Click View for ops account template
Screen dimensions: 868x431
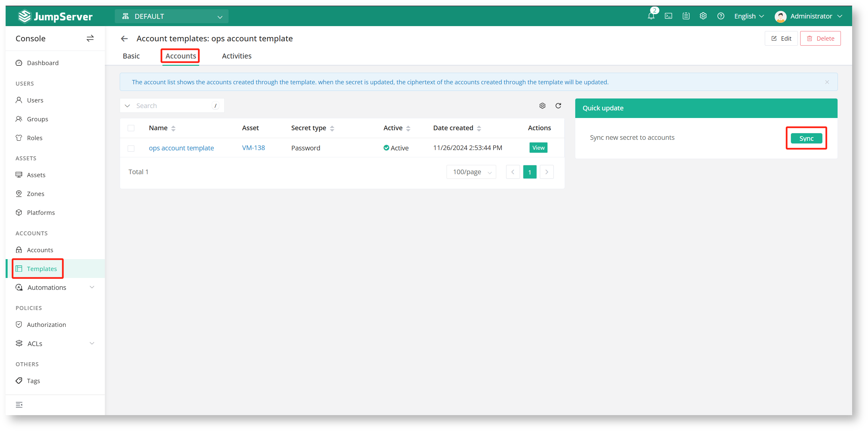pos(538,148)
